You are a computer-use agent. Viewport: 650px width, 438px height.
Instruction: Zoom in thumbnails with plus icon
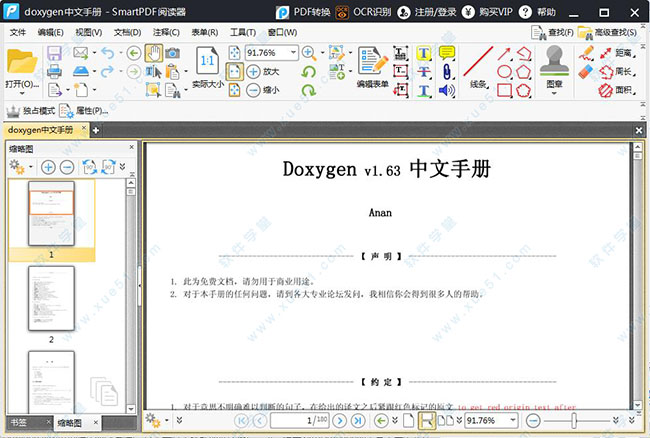click(49, 167)
